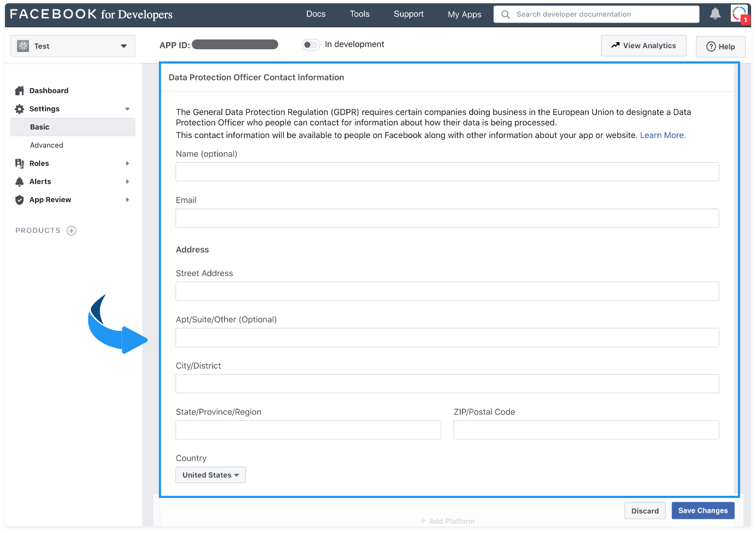Open Tools in the top navigation

point(359,14)
